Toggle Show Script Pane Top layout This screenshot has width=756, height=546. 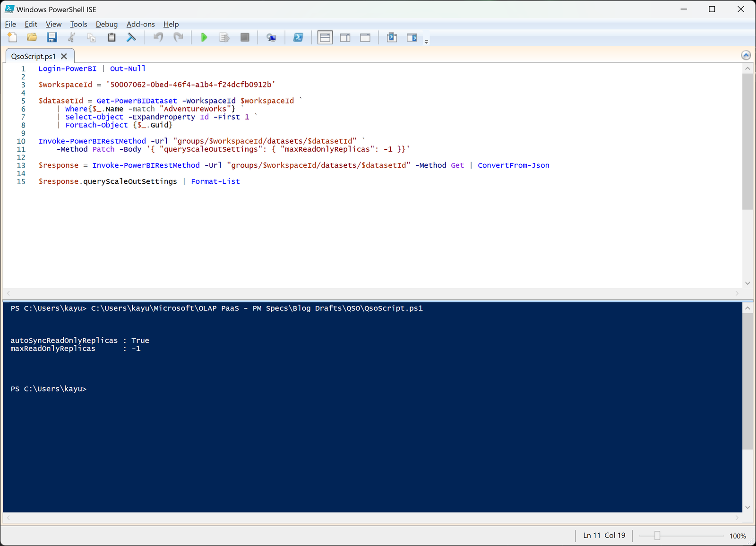click(325, 37)
